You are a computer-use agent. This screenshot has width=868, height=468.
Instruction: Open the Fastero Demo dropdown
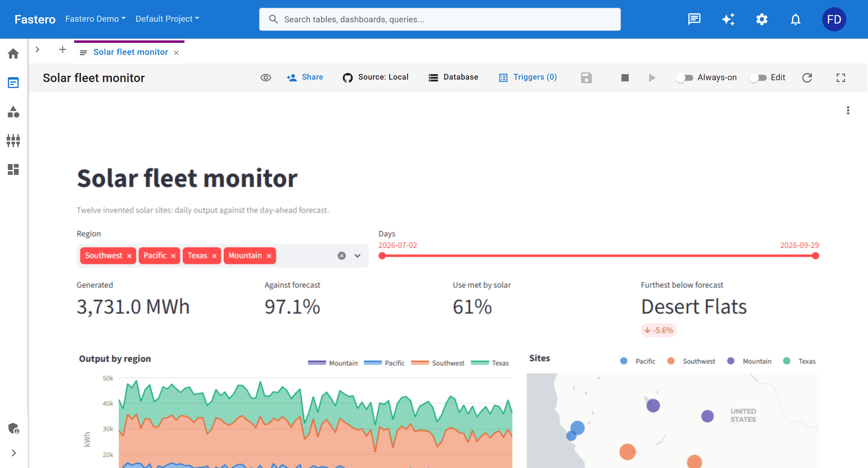[95, 19]
